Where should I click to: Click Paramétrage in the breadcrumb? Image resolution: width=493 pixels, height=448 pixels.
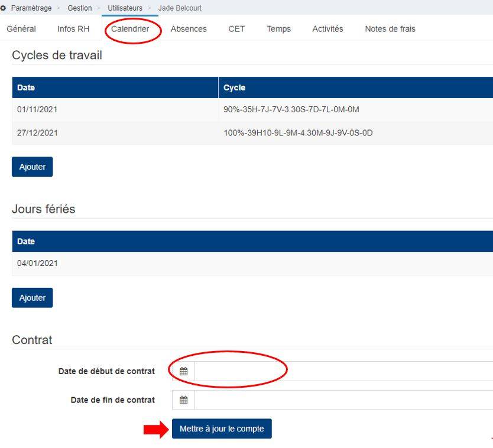click(x=31, y=8)
